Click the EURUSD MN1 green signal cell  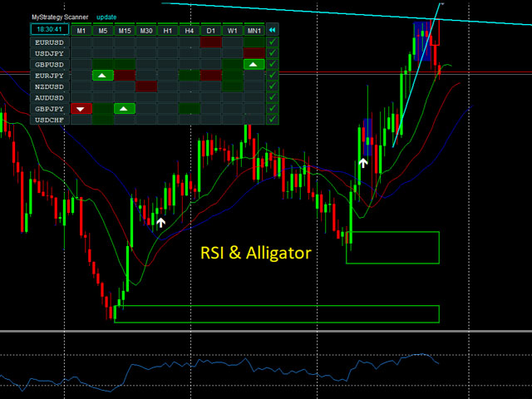[254, 42]
